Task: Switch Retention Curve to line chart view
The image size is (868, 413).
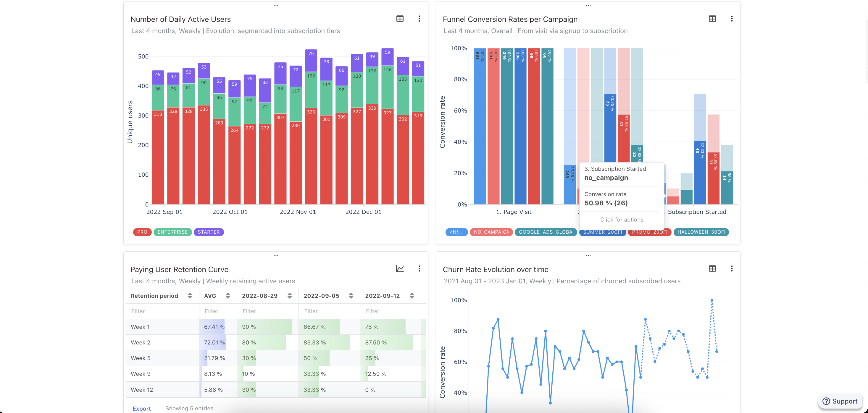Action: tap(400, 269)
